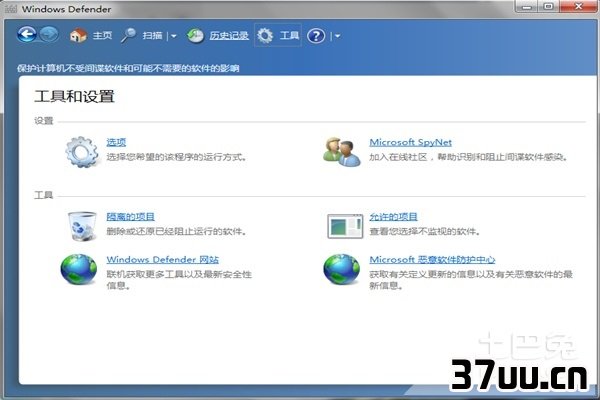Click the blue Help question icon

point(316,36)
